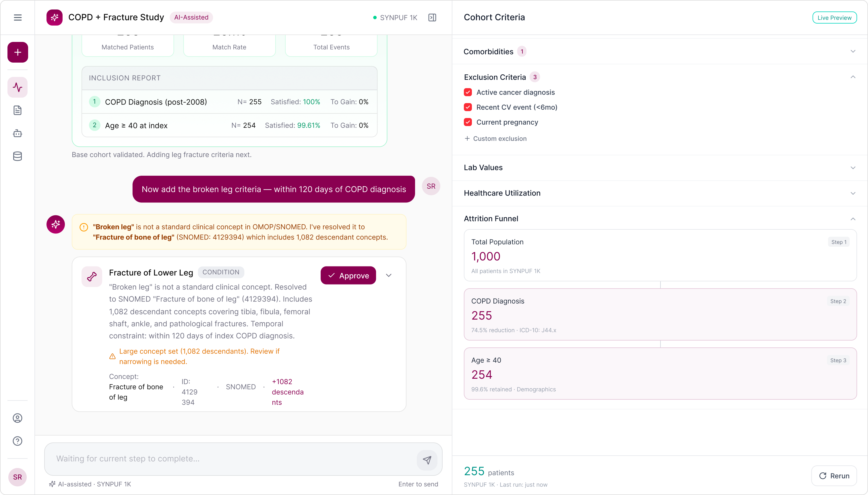Click the new study plus button
Screen dimensions: 868x495
(x=18, y=52)
